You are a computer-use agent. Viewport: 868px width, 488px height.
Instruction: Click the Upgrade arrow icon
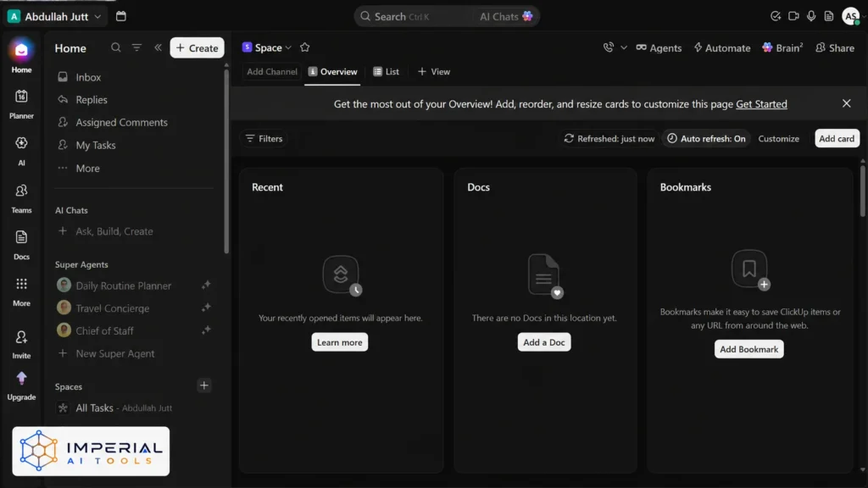click(x=21, y=379)
